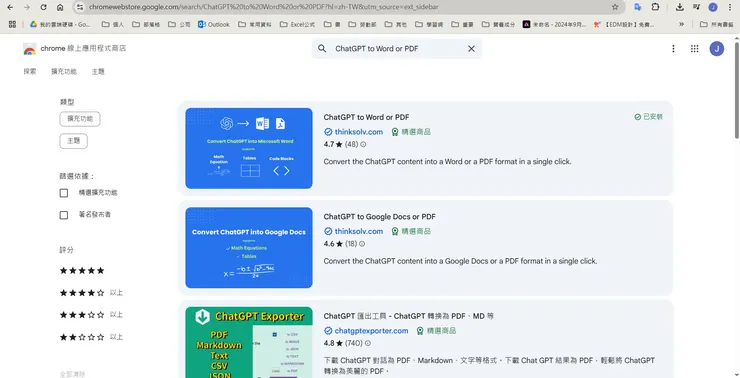Click the browser forward arrow
Viewport: 740px width, 378px height.
pos(27,7)
